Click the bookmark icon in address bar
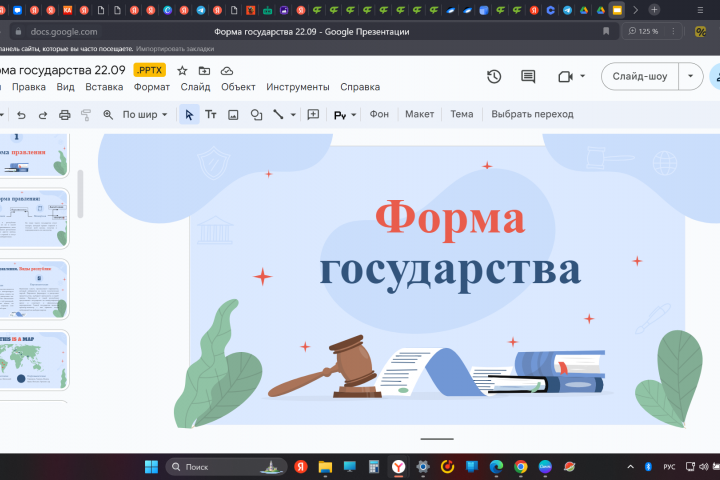 [606, 31]
